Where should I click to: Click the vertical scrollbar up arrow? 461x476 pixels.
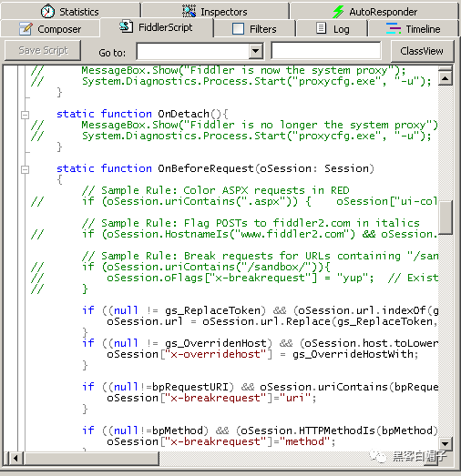tap(446, 78)
